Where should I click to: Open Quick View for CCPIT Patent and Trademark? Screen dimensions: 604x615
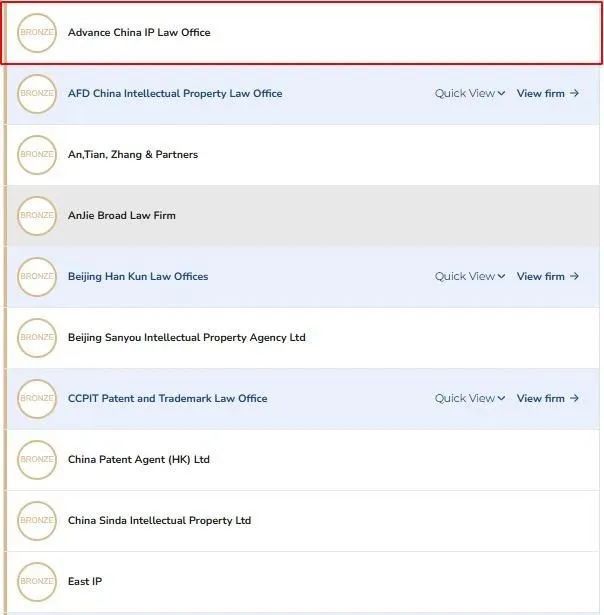point(469,398)
